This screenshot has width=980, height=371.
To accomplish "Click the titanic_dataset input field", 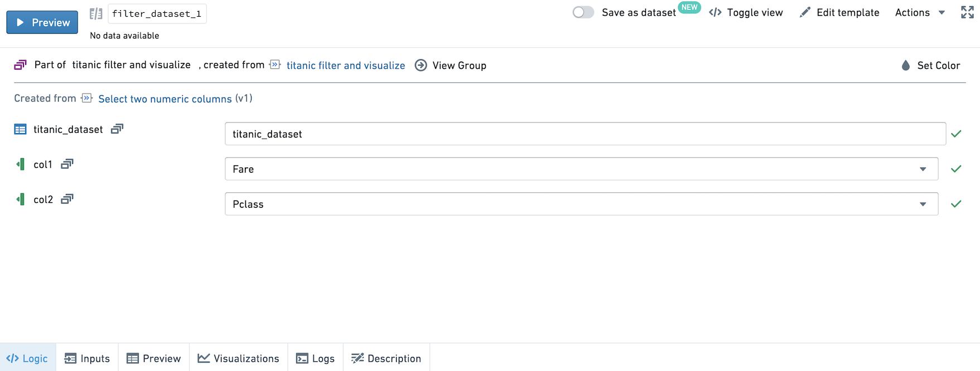I will point(585,134).
